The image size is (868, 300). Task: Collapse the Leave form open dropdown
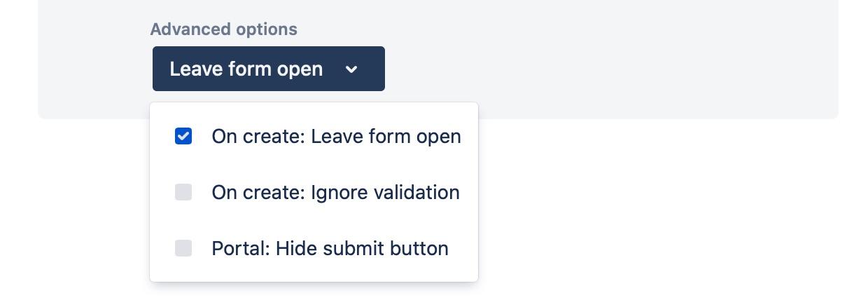(x=268, y=69)
